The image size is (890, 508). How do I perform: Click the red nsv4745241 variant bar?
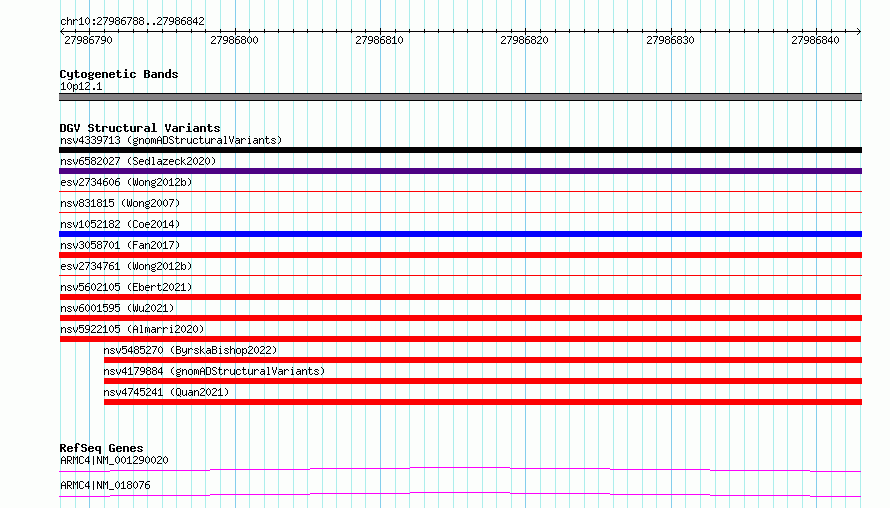coord(483,402)
